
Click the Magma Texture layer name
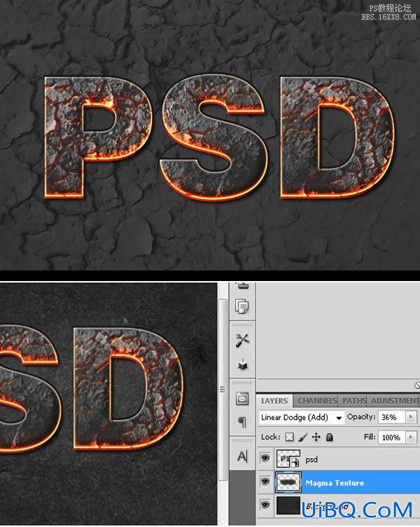click(335, 483)
